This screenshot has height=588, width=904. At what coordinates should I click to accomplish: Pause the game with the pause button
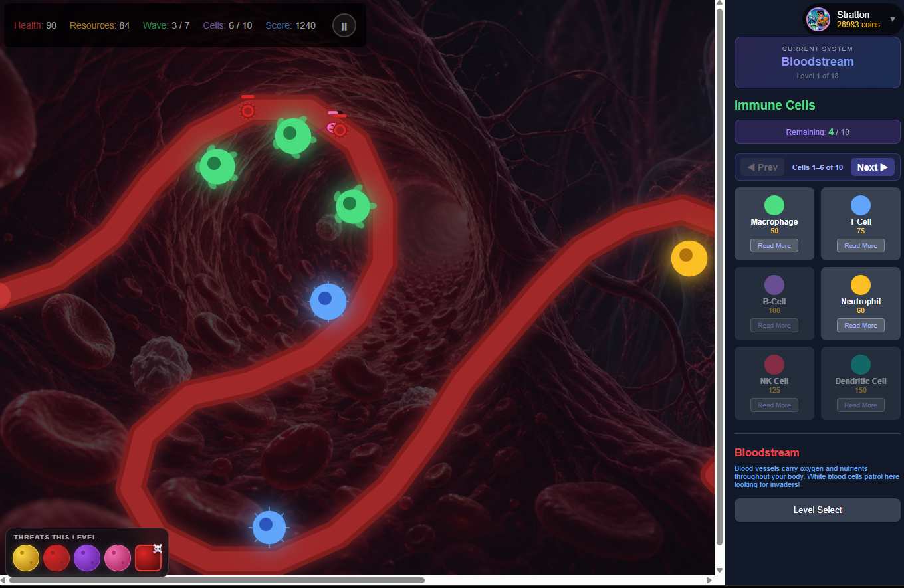click(x=344, y=26)
